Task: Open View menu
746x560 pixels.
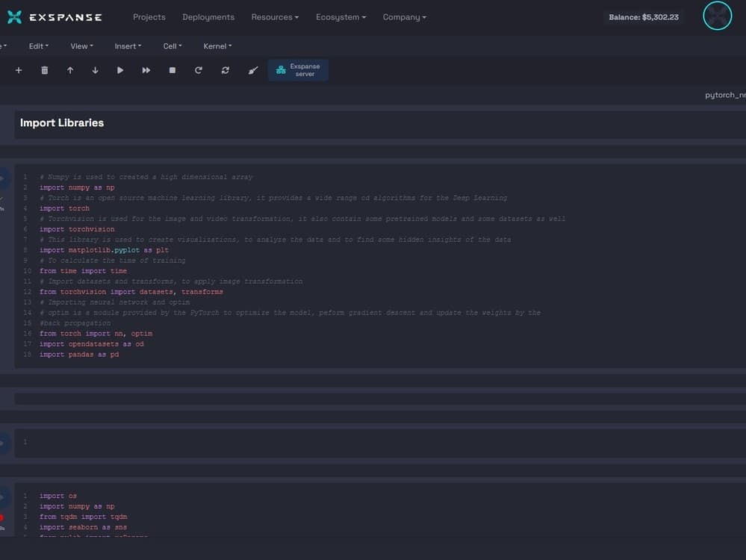Action: click(82, 46)
